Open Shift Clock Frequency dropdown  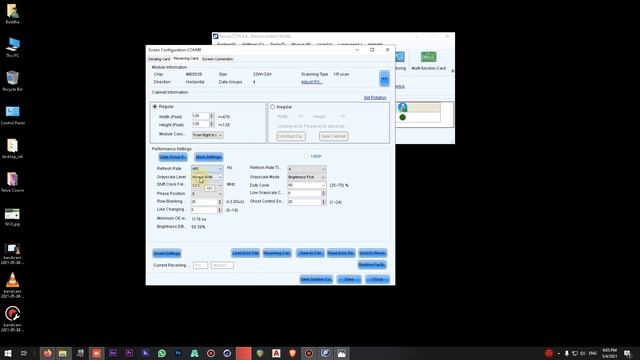point(207,185)
